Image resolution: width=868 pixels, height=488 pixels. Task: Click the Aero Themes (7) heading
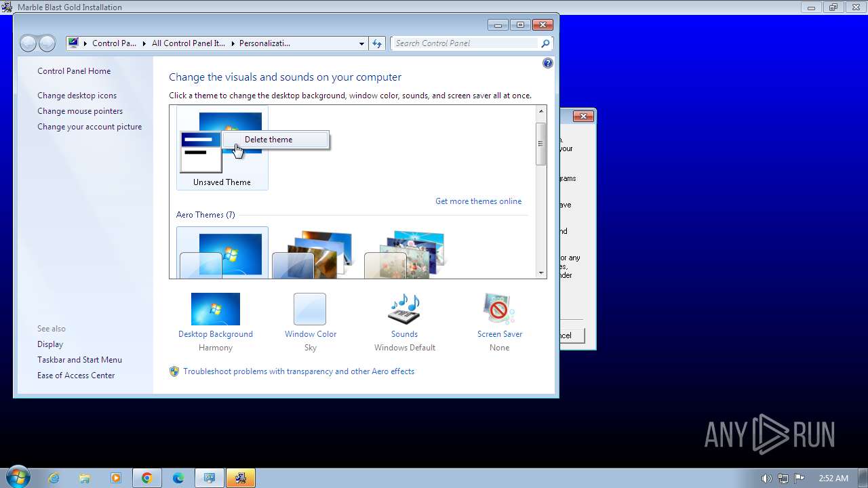pos(205,215)
